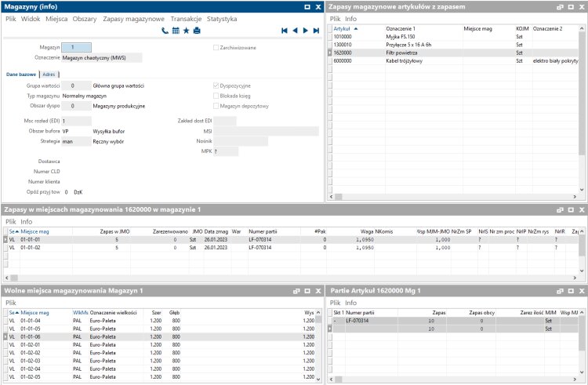Open the calendar icon in Magazyny toolbar

176,31
